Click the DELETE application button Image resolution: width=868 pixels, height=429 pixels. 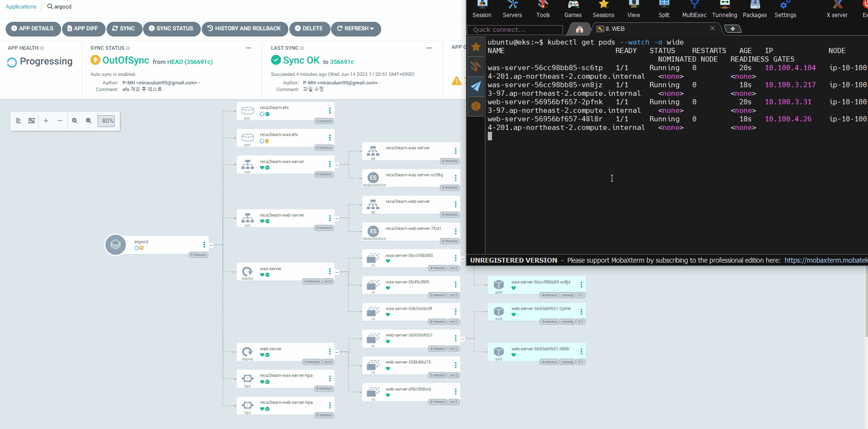pos(309,28)
